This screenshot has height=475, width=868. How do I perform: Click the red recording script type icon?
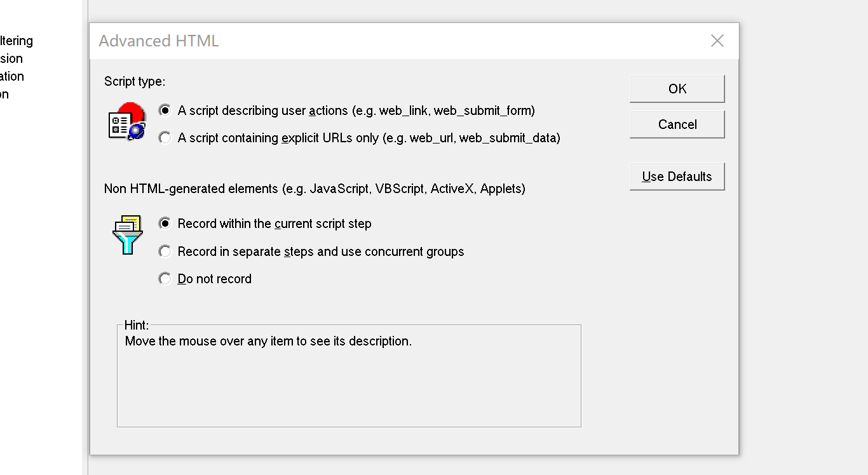[x=127, y=121]
